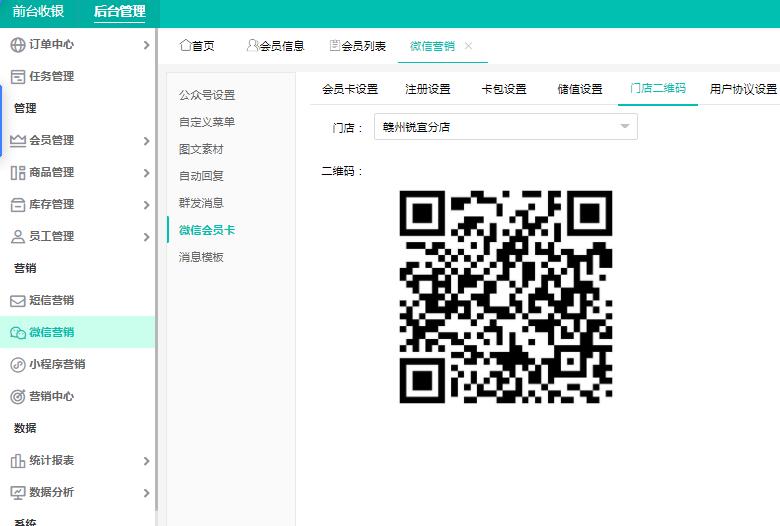Click the 任务管理 list icon

pyautogui.click(x=18, y=77)
